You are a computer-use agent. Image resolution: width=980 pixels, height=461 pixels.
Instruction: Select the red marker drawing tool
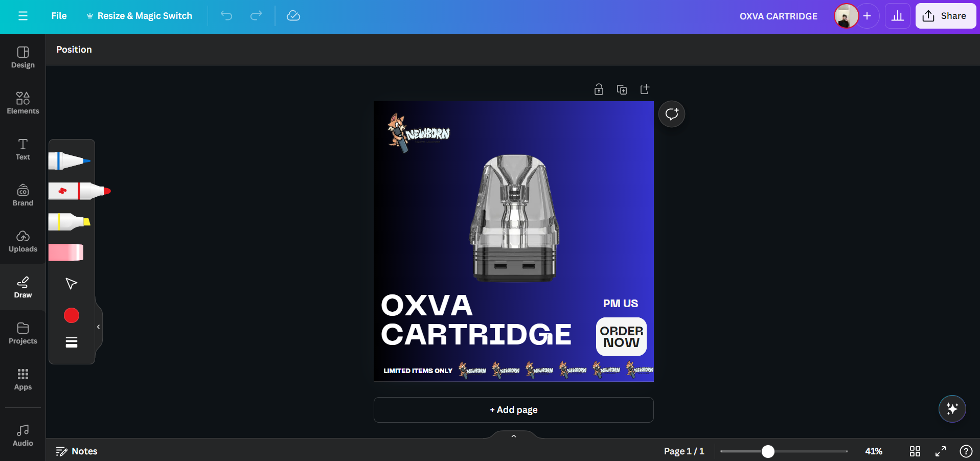79,191
